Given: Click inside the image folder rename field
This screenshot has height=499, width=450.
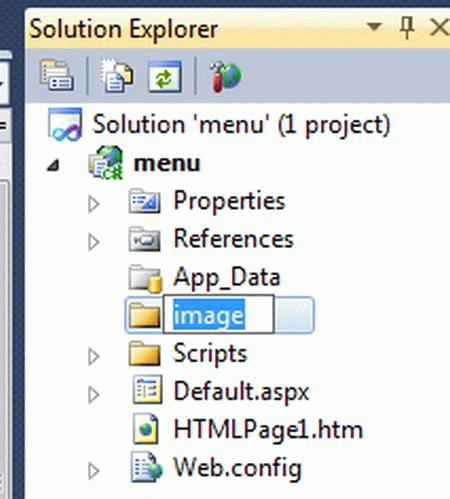Looking at the screenshot, I should click(219, 314).
